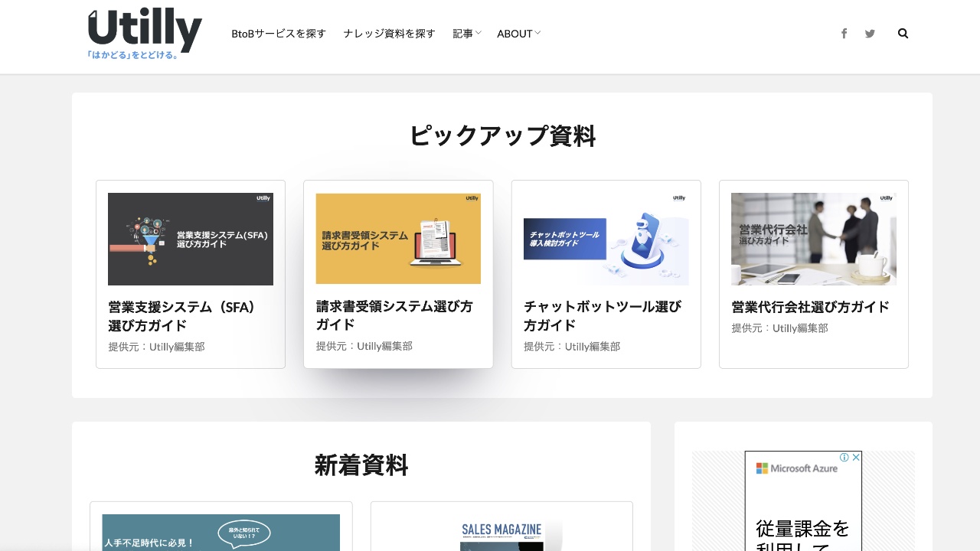
Task: Click the 営業代行会社 handshake thumbnail
Action: [813, 239]
